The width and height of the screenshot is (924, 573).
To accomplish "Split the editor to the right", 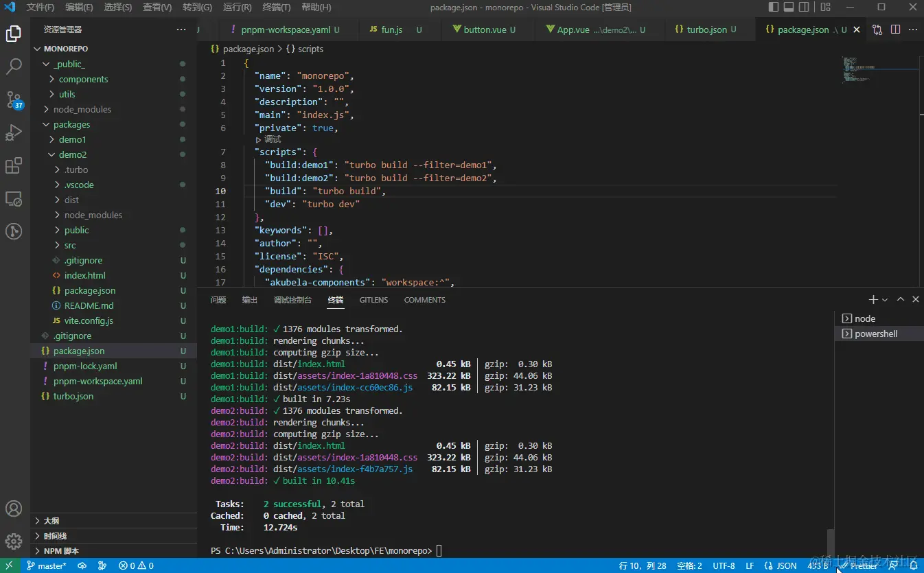I will (x=895, y=30).
